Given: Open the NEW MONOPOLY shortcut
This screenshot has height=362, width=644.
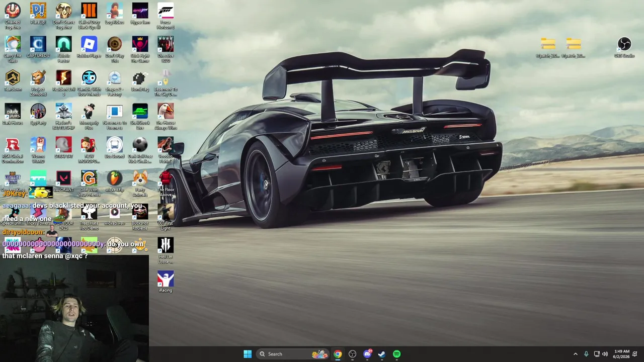Looking at the screenshot, I should pyautogui.click(x=89, y=150).
